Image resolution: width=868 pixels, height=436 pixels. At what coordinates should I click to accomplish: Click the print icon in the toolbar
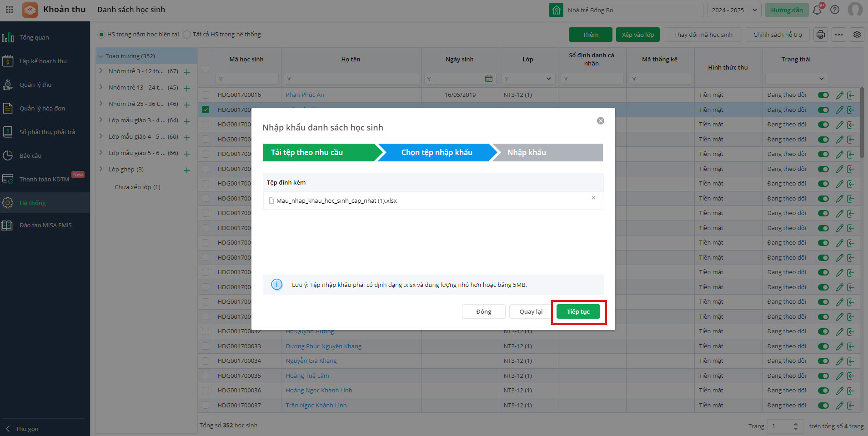pyautogui.click(x=821, y=35)
